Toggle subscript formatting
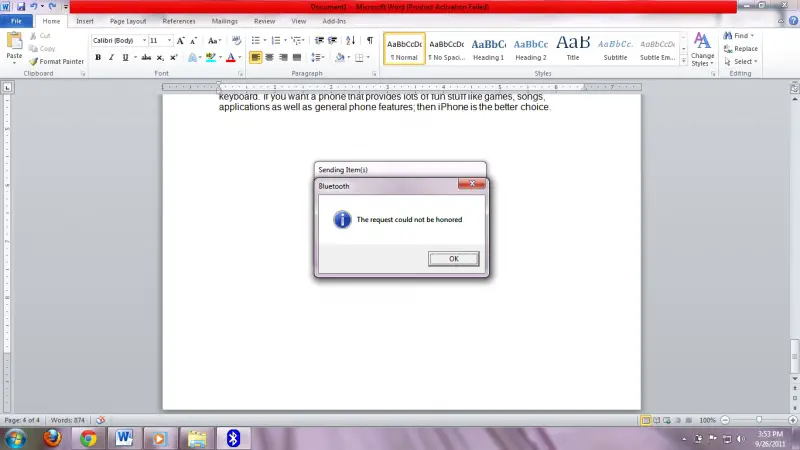 (160, 58)
